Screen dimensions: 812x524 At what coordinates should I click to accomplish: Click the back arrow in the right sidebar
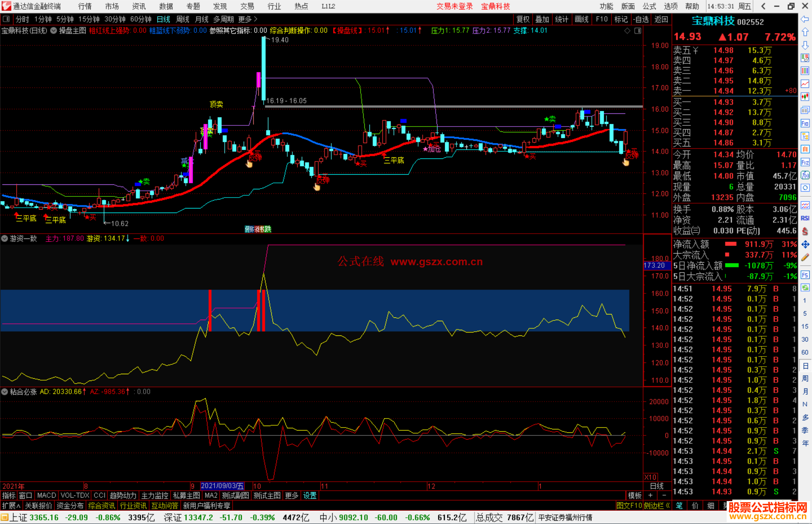[805, 19]
